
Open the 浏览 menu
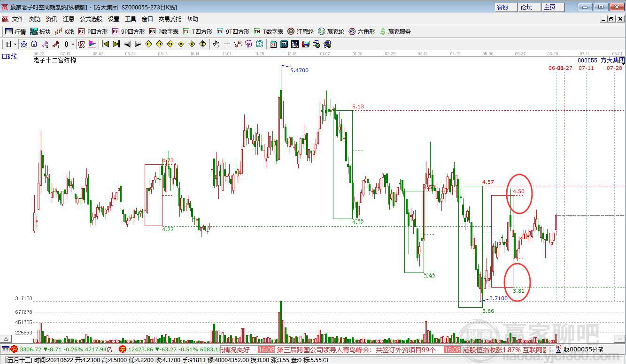[x=35, y=19]
